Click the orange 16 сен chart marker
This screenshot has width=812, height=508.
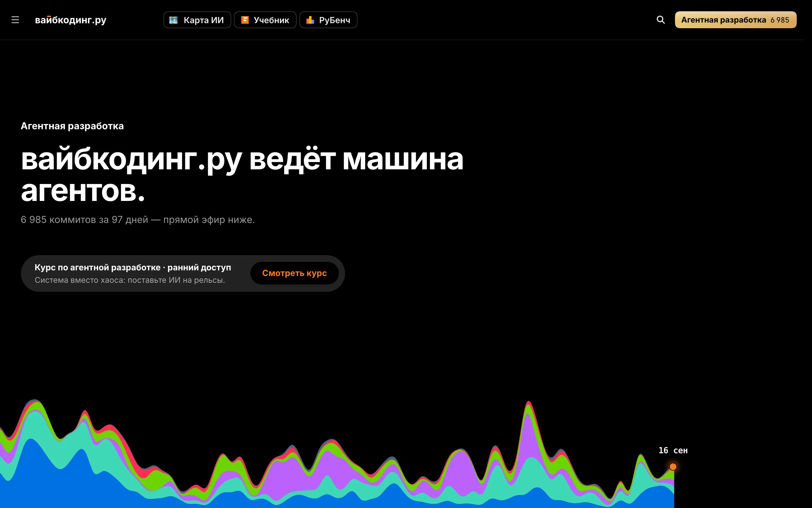[673, 467]
